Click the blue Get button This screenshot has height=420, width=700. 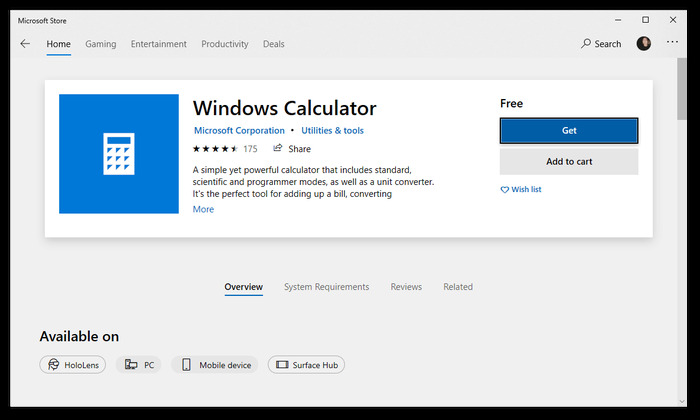[x=569, y=131]
